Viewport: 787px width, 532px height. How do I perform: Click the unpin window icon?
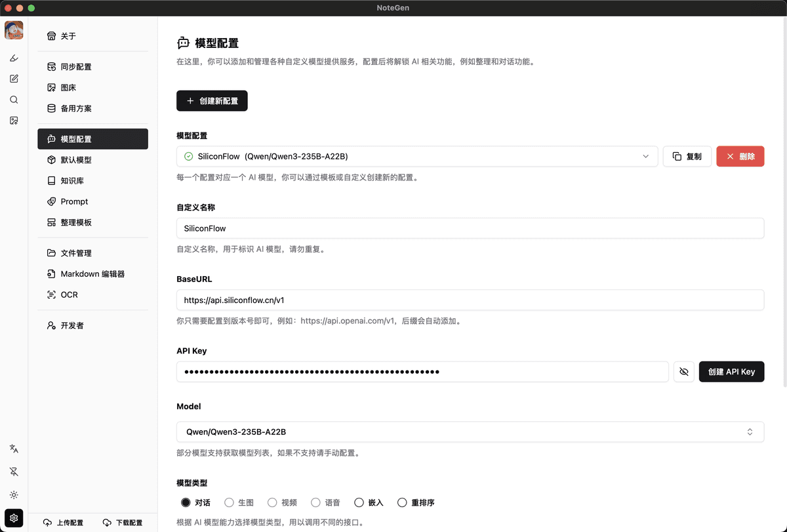pos(14,472)
